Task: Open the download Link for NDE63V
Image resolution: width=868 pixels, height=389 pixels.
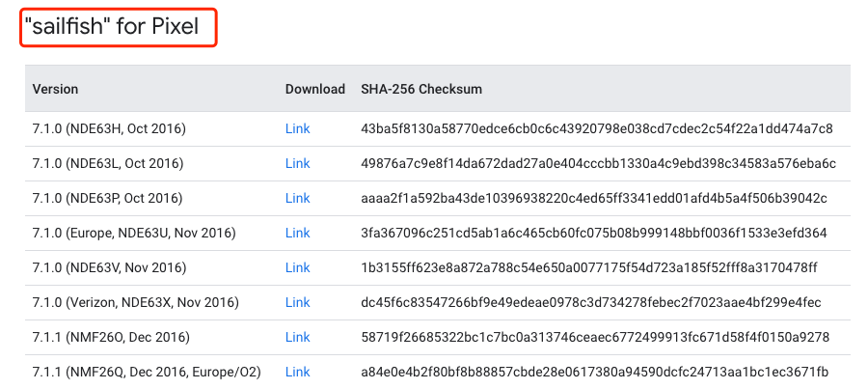Action: (297, 268)
